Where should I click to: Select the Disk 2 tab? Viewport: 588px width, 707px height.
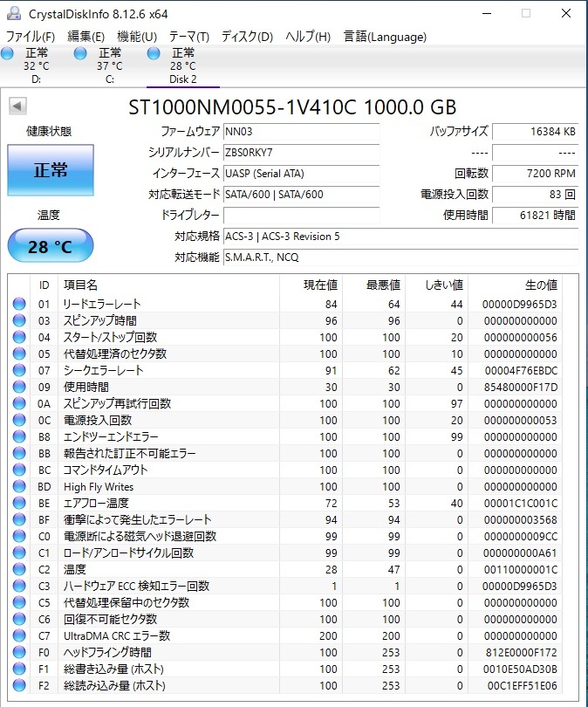pos(183,65)
